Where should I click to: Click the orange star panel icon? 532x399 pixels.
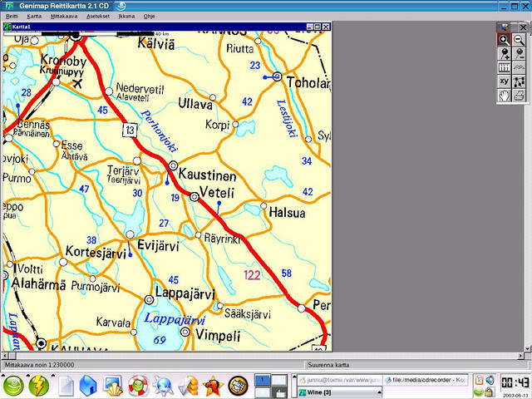tap(213, 386)
